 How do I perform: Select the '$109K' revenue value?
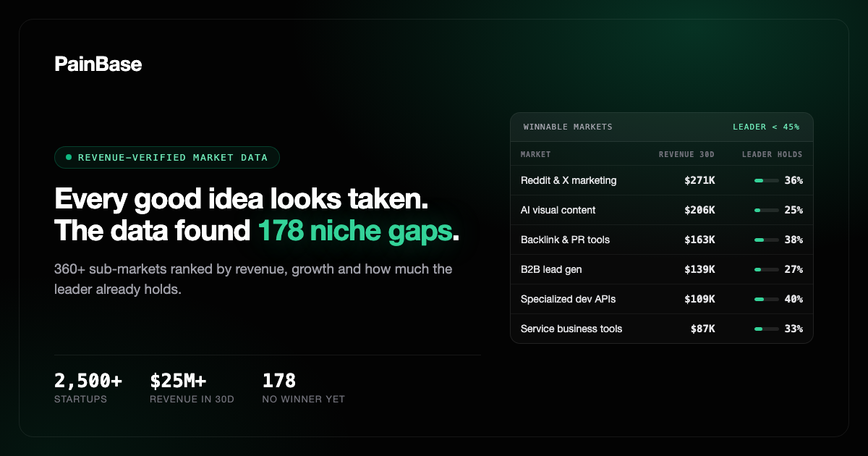point(699,299)
